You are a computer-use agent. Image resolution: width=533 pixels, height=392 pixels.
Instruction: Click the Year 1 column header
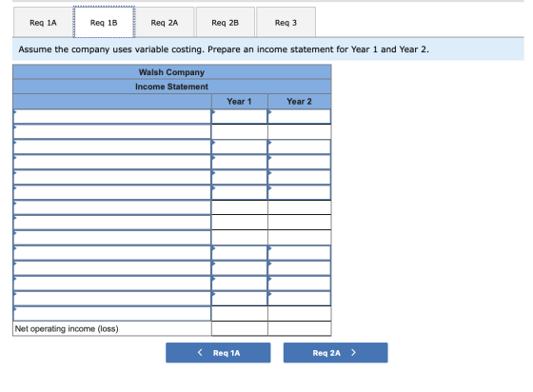(240, 101)
